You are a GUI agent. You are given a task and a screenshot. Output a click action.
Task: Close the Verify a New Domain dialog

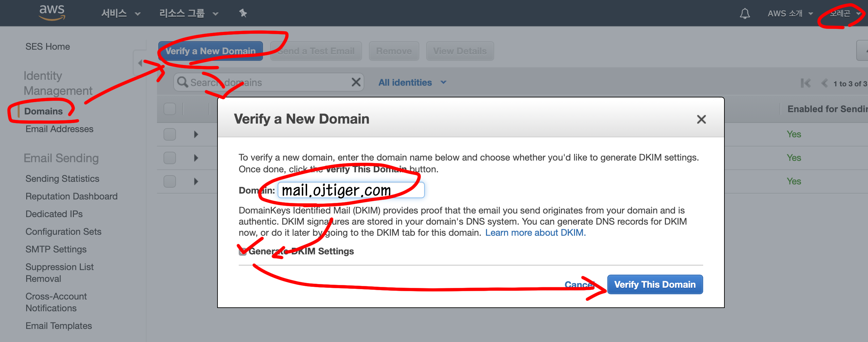tap(701, 119)
